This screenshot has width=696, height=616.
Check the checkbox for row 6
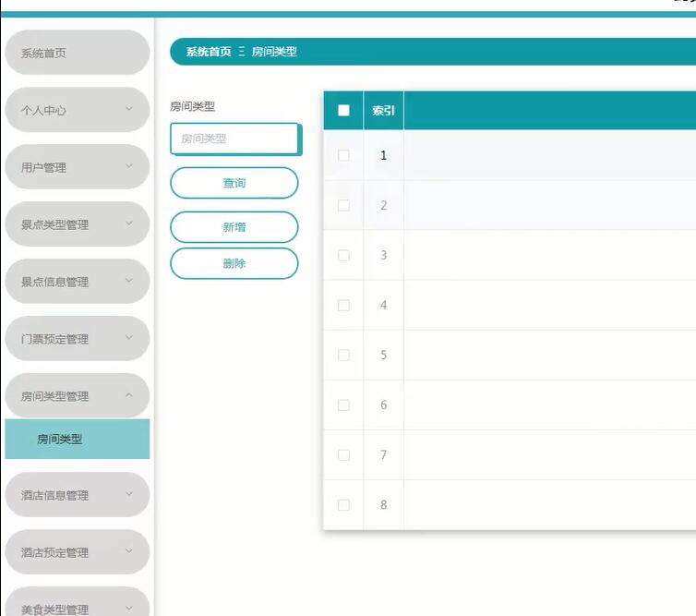343,405
